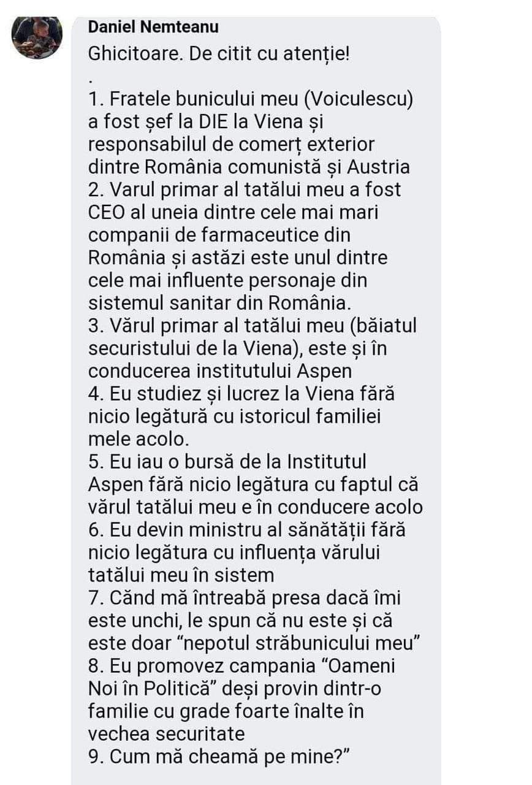The image size is (532, 785).
Task: Click point 7 "Cănd mă întreabă presa"
Action: [244, 597]
